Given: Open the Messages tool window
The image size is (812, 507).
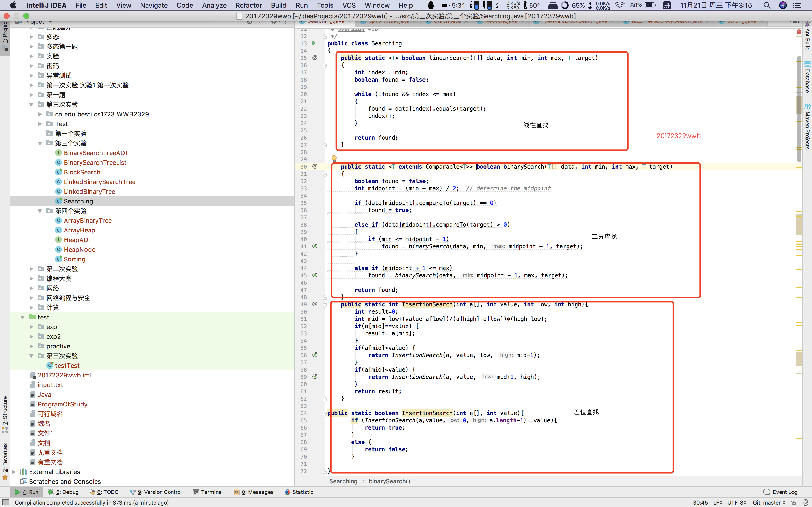Looking at the screenshot, I should [x=254, y=492].
